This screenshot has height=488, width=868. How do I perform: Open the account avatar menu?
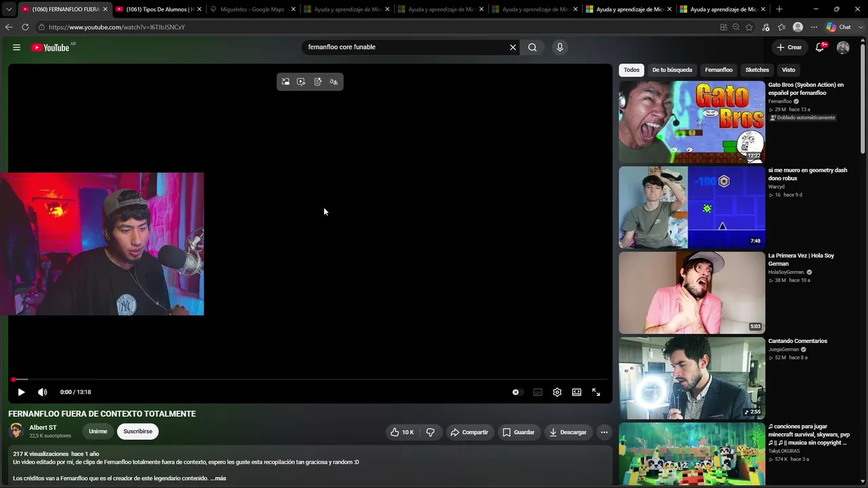point(843,47)
